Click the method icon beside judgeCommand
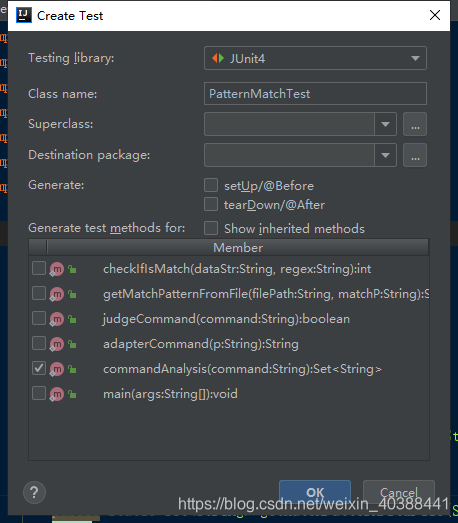Viewport: 458px width, 523px height. [x=57, y=319]
